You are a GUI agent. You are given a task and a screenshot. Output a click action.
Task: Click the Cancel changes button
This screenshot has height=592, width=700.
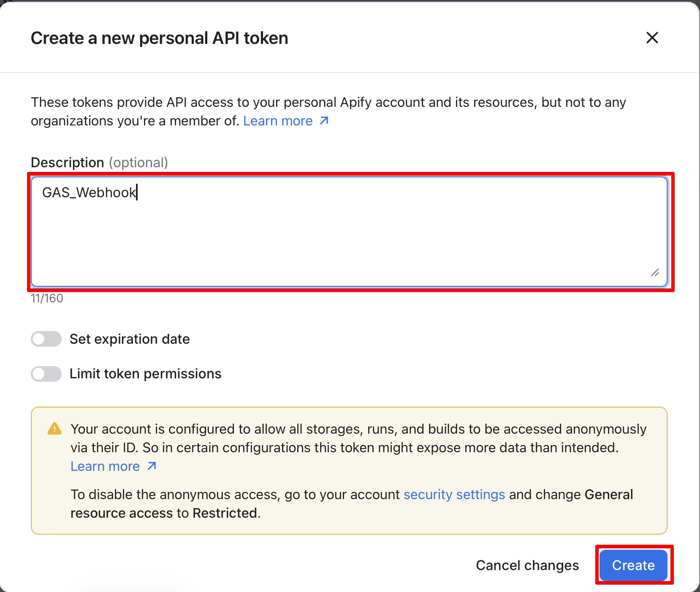tap(527, 565)
